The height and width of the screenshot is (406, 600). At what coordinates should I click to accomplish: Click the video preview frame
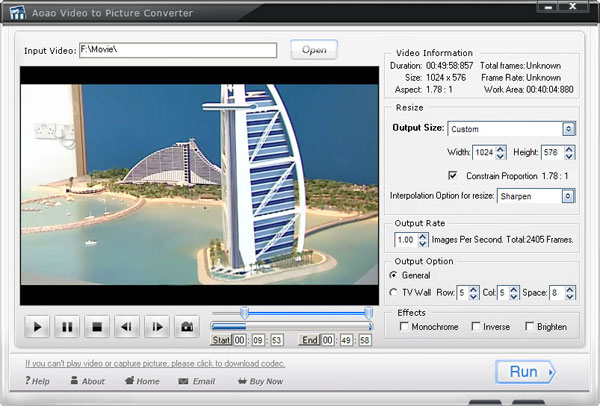coord(199,186)
